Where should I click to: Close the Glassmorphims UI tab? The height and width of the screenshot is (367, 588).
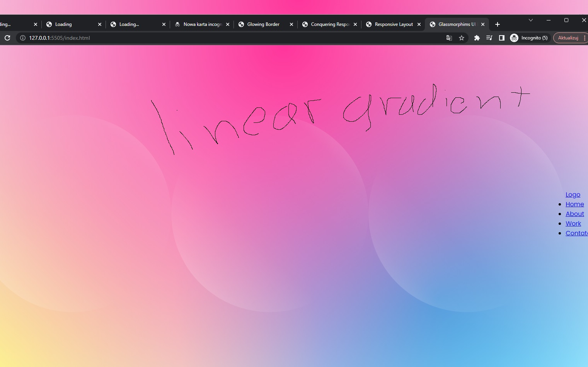(x=483, y=24)
